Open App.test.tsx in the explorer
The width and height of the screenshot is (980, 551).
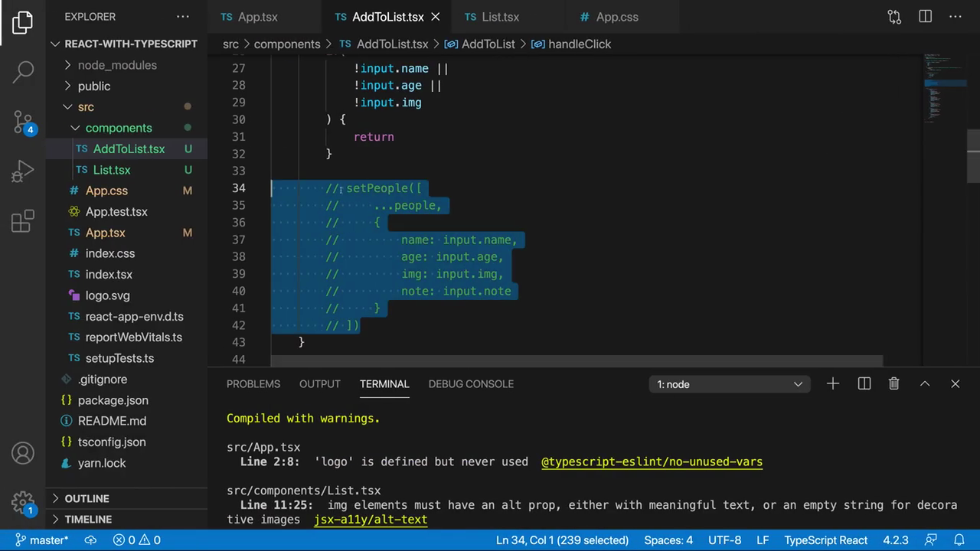[126, 211]
